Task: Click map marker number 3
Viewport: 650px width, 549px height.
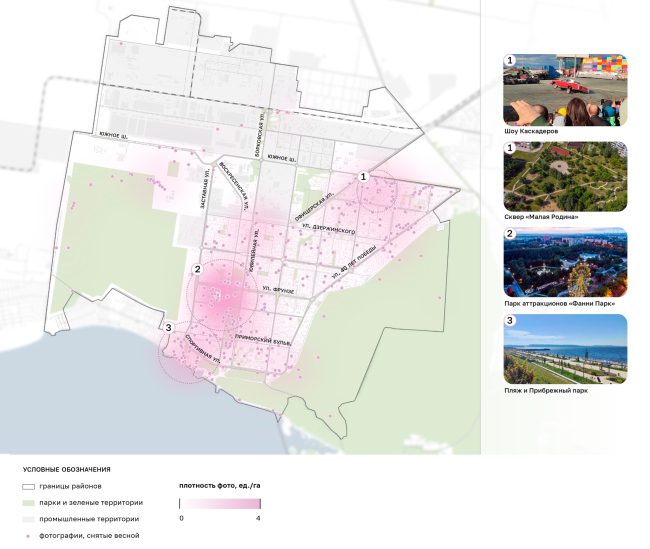Action: click(169, 328)
